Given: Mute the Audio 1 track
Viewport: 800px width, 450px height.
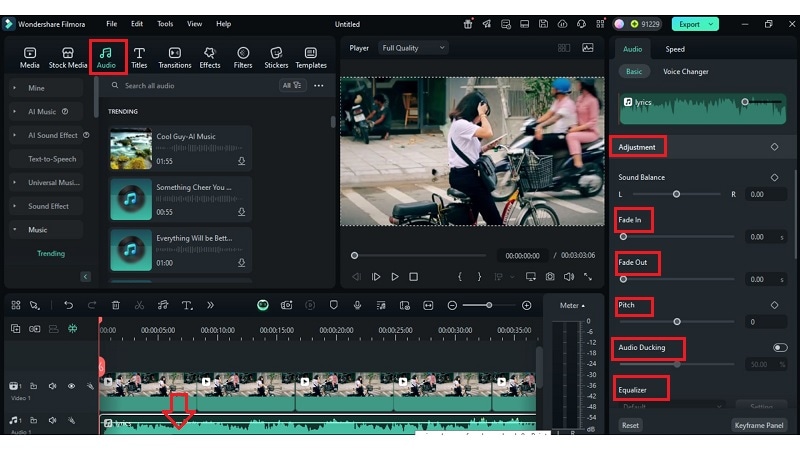Looking at the screenshot, I should tap(53, 420).
